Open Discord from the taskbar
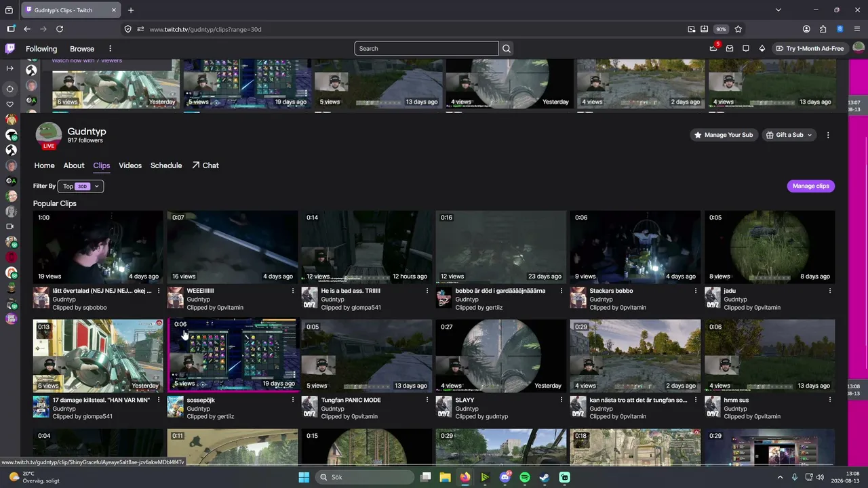This screenshot has height=488, width=868. coord(505,477)
